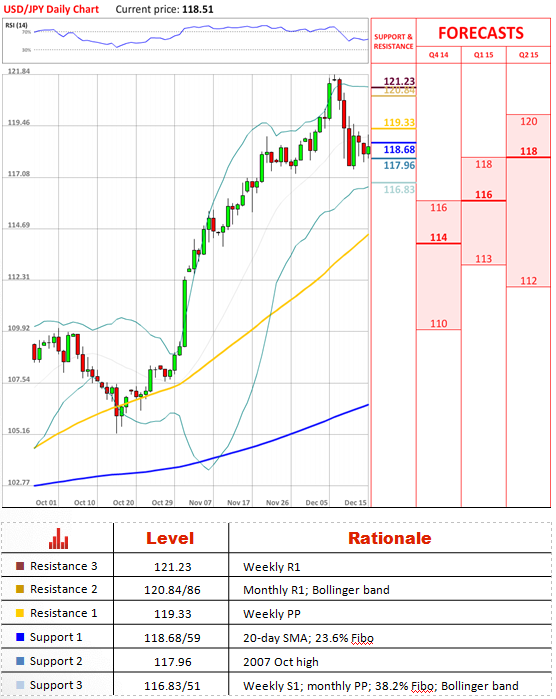Screen dimensions: 556x699
Task: Click '20-day SMA; 23.6% Fibo' rationale
Action: click(x=308, y=638)
